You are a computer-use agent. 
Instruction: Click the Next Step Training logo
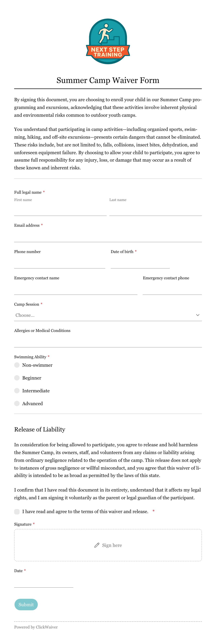click(x=108, y=41)
